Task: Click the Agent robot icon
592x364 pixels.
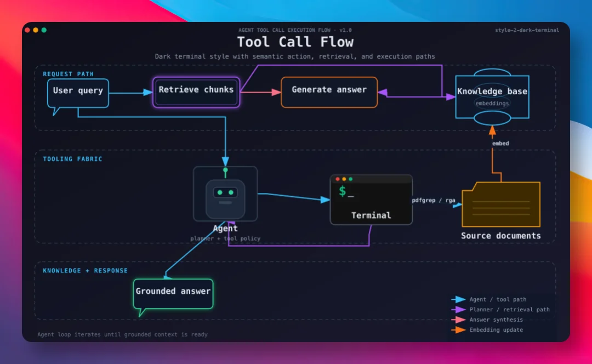Action: (x=225, y=194)
